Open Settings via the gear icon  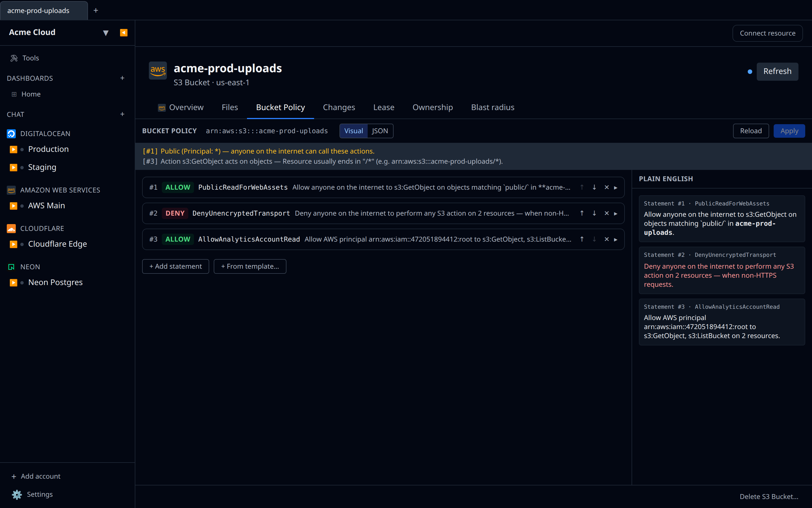17,494
